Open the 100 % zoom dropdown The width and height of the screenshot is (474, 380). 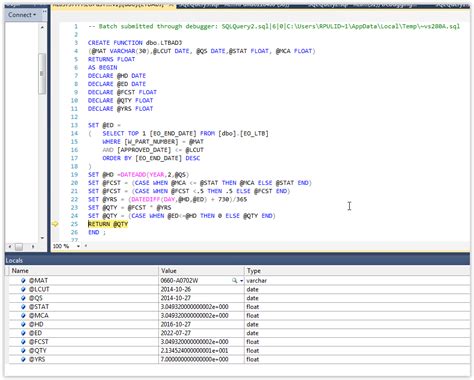pos(78,246)
